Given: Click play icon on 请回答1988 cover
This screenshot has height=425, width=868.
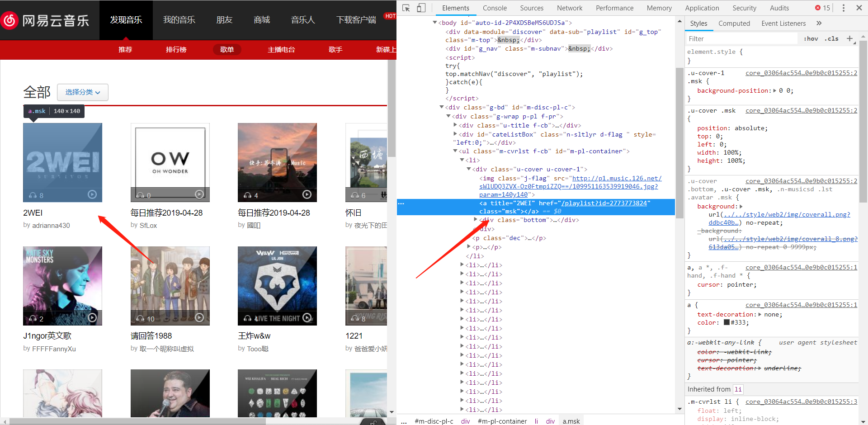Looking at the screenshot, I should pos(199,318).
